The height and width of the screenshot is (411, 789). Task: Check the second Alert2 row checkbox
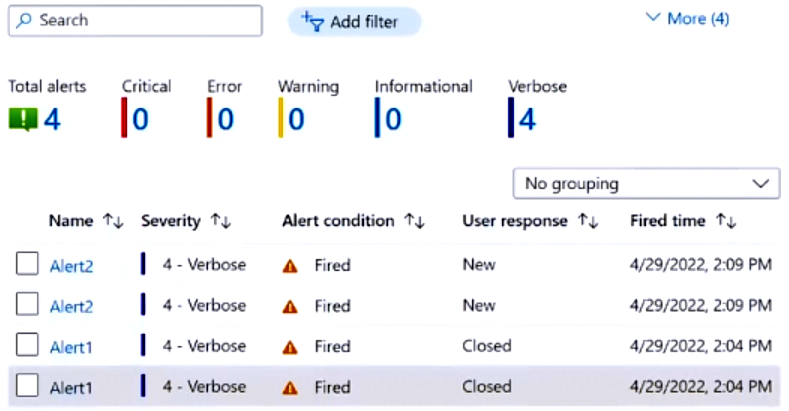click(27, 305)
